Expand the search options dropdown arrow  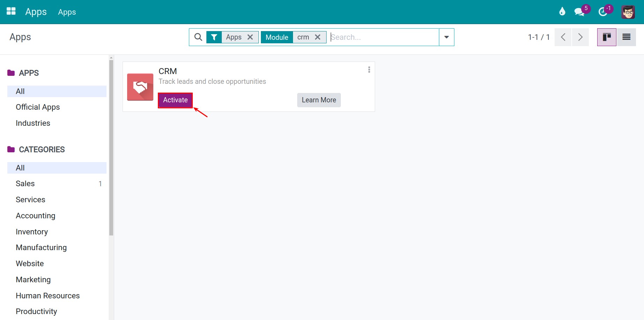[x=446, y=37]
